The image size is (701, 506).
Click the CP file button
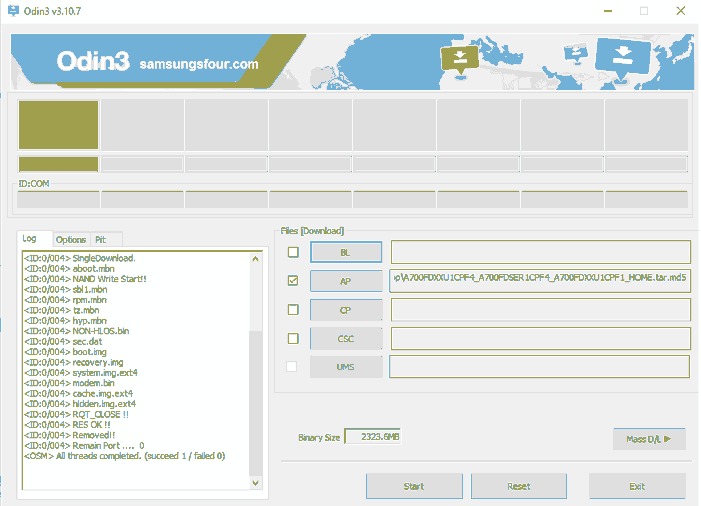[x=346, y=310]
